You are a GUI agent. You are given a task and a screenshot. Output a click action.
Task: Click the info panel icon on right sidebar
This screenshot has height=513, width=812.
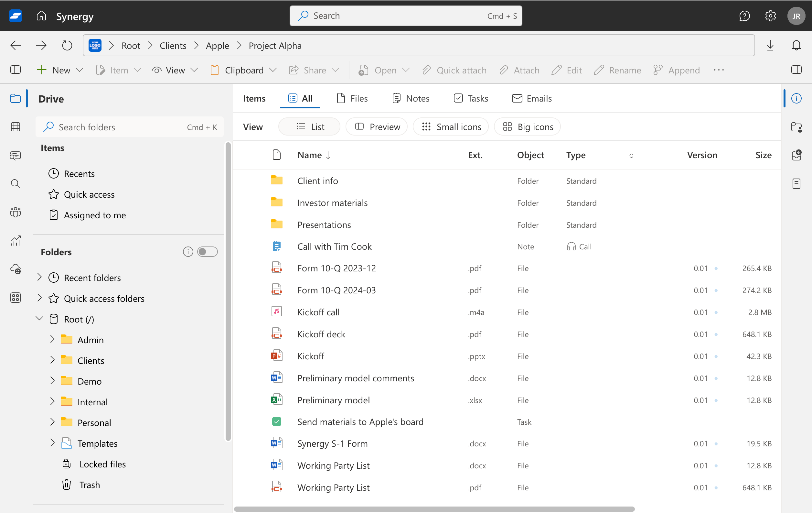click(x=797, y=97)
